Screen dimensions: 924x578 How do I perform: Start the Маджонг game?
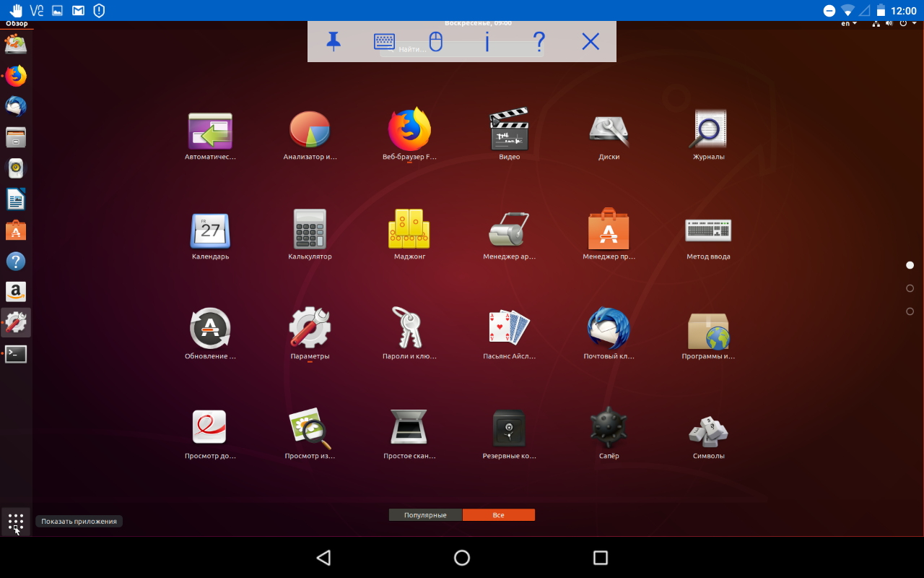pyautogui.click(x=409, y=236)
